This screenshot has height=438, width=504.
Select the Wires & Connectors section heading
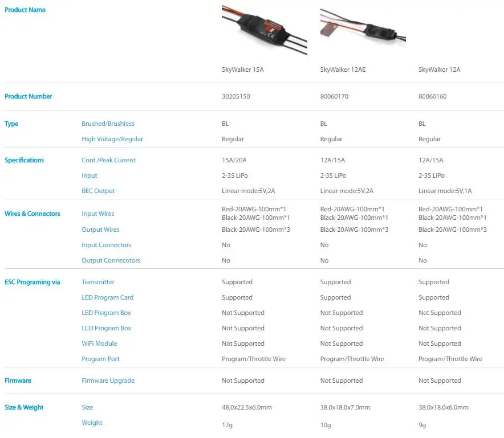coord(32,214)
